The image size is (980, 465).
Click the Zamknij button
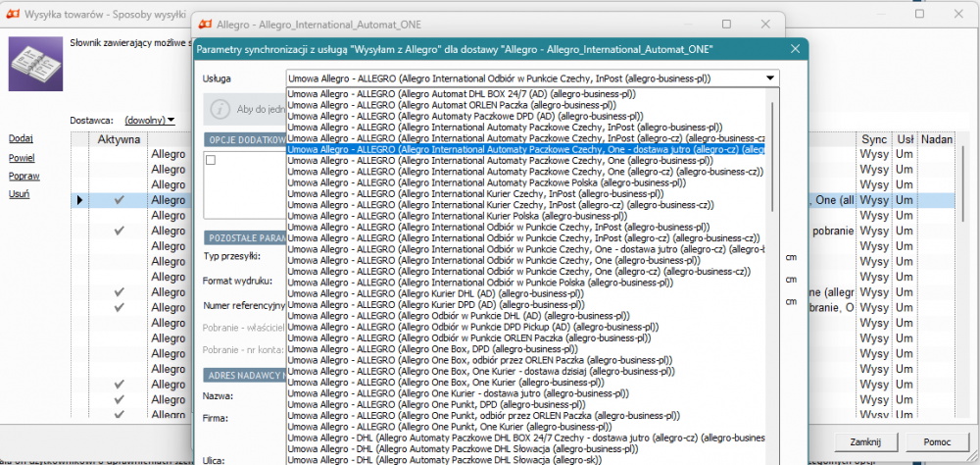point(865,441)
